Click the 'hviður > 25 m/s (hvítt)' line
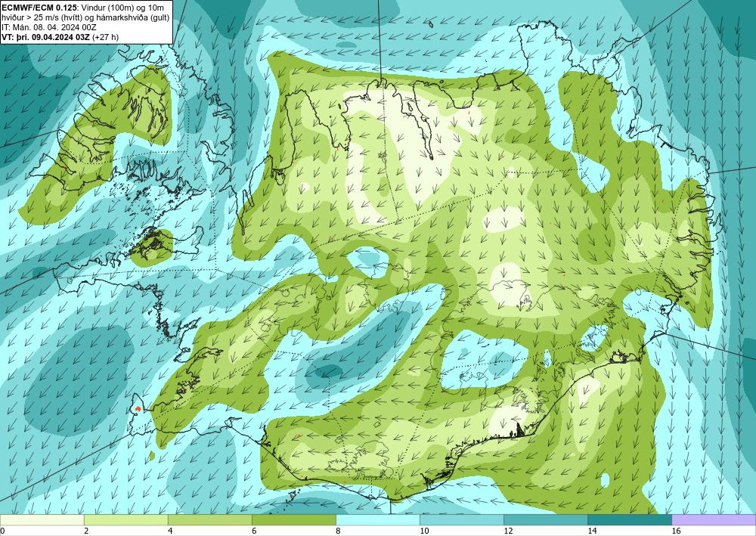756x536 pixels. (86, 17)
